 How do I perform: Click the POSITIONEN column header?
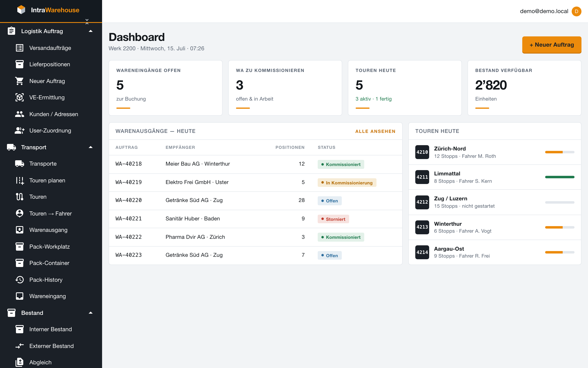(x=290, y=147)
